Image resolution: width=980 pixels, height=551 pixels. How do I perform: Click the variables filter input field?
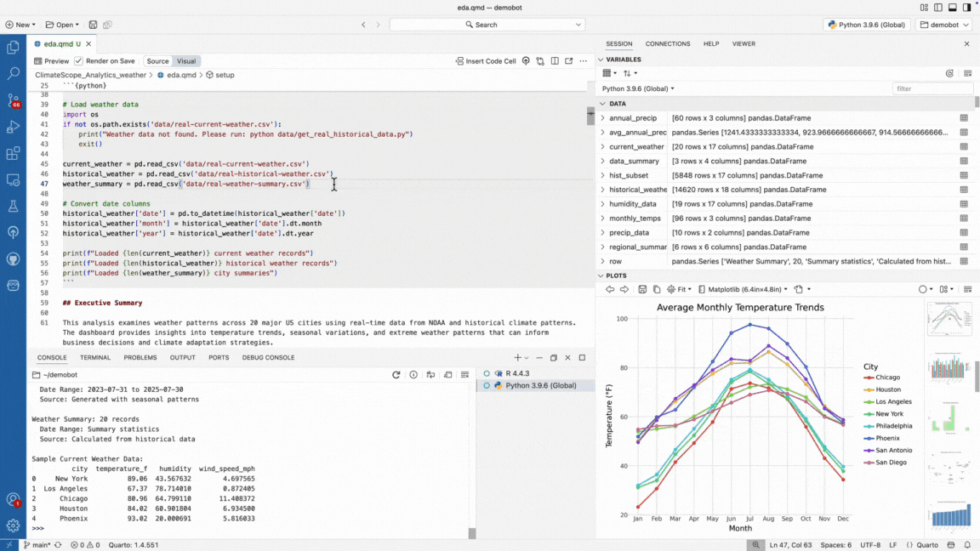coord(932,88)
